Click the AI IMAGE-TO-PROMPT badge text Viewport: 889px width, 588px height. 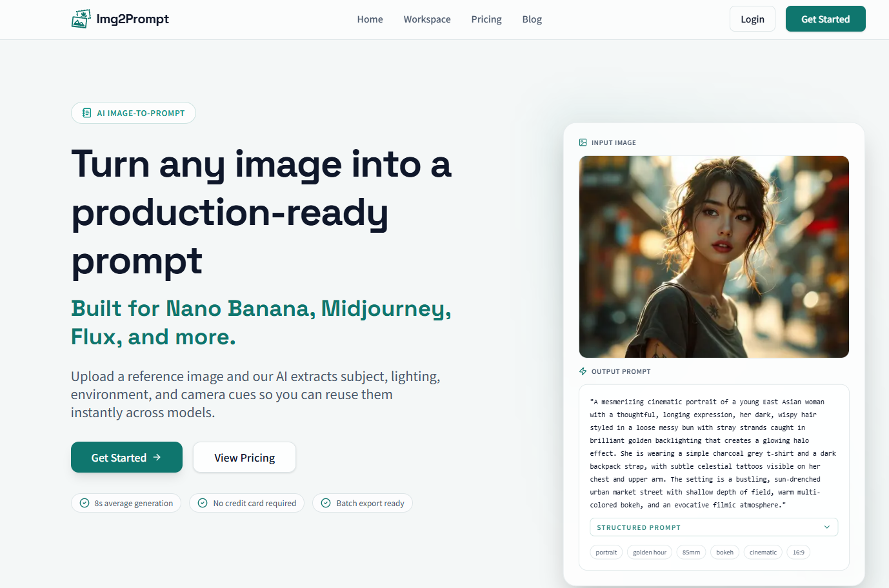(x=141, y=113)
